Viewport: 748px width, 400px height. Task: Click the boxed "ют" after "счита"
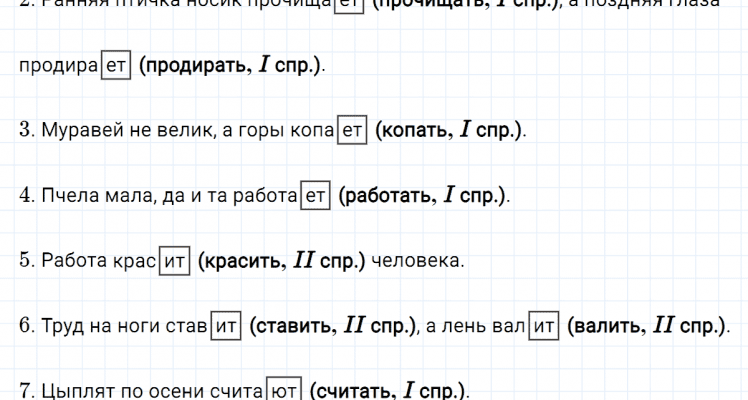[x=283, y=390]
